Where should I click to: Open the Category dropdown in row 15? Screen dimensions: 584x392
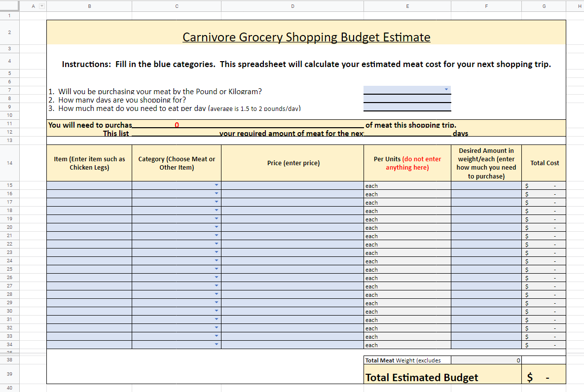pos(216,185)
